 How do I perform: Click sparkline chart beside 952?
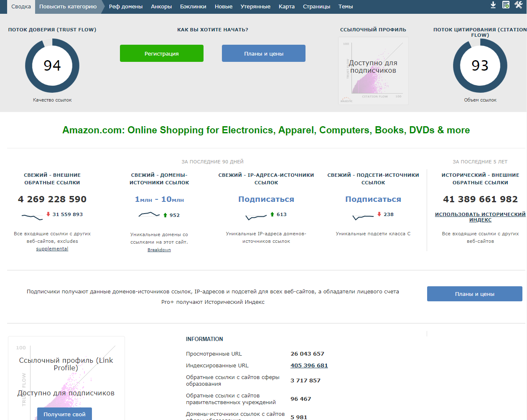pyautogui.click(x=149, y=215)
